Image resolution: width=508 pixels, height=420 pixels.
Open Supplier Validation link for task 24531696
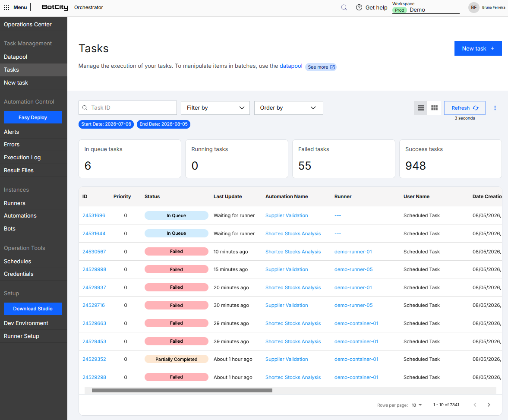point(287,215)
